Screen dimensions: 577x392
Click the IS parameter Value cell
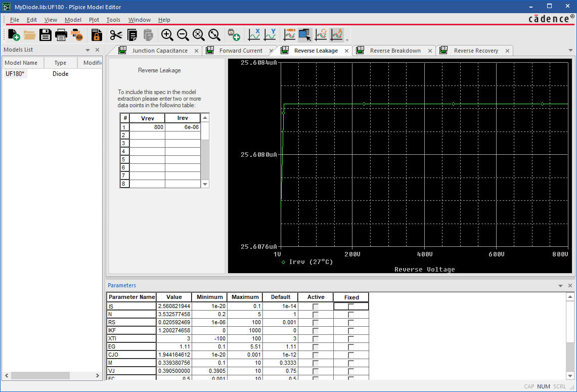click(174, 306)
